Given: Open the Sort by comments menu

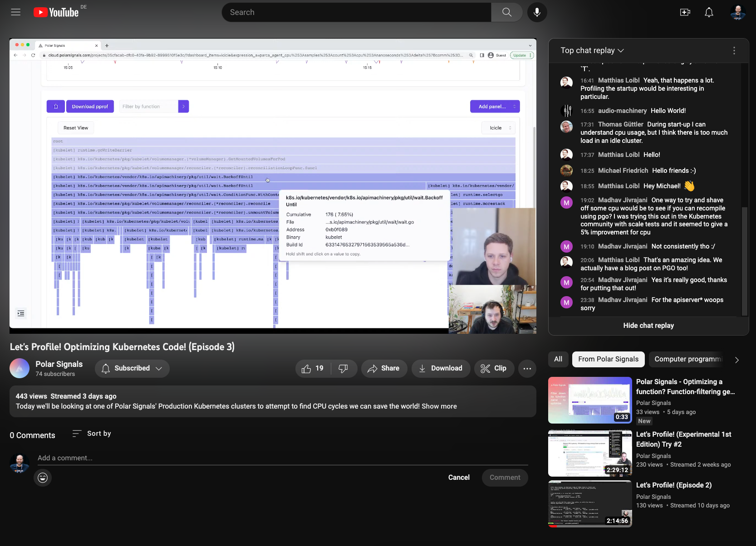Looking at the screenshot, I should [x=92, y=434].
